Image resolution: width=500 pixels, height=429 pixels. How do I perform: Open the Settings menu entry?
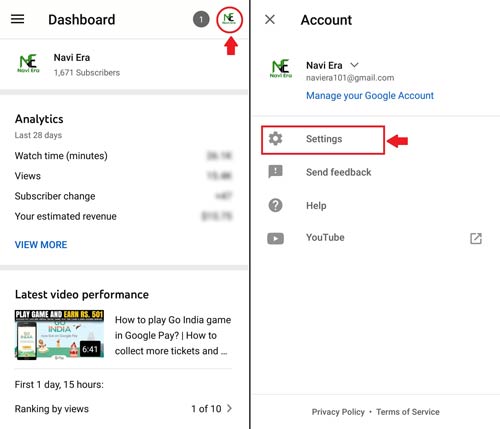[x=323, y=140]
